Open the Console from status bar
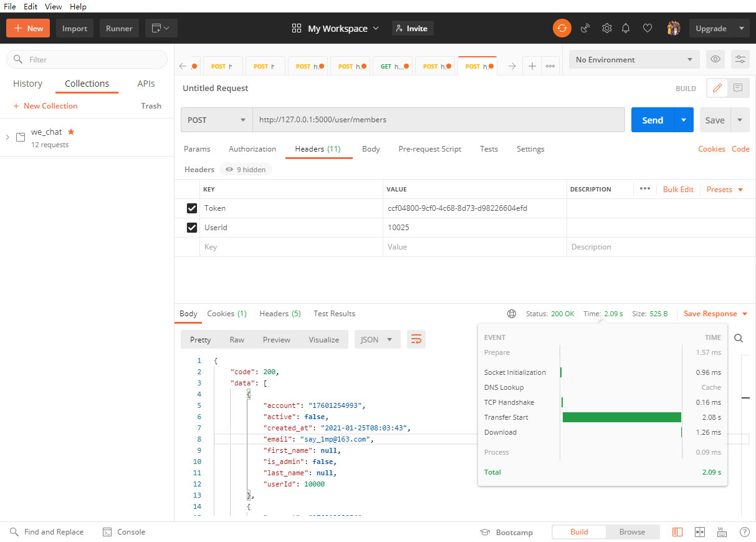 point(123,532)
